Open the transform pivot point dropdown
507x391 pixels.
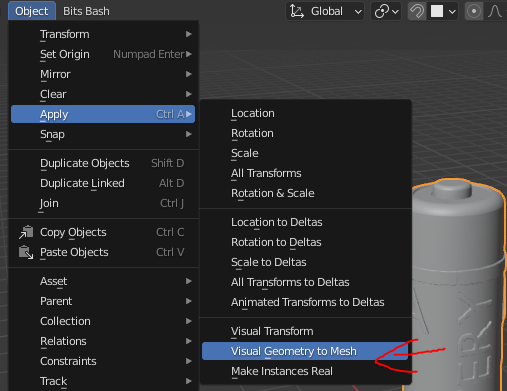coord(386,11)
